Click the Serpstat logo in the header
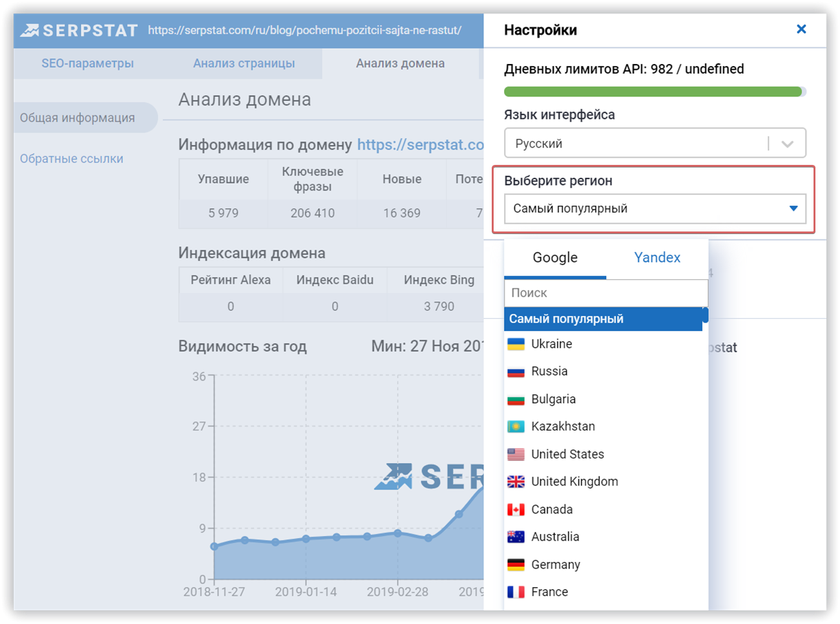The height and width of the screenshot is (624, 840). [79, 30]
